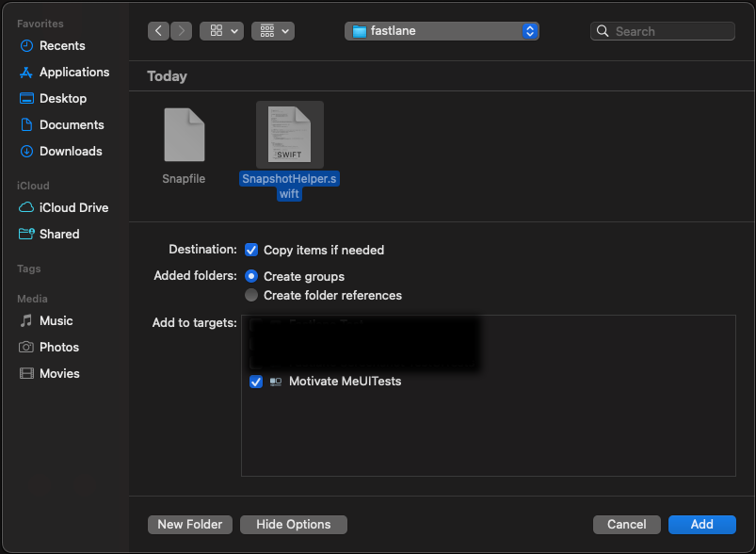Screen dimensions: 756x554
Task: Select the Snapfile thumbnail
Action: 184,134
